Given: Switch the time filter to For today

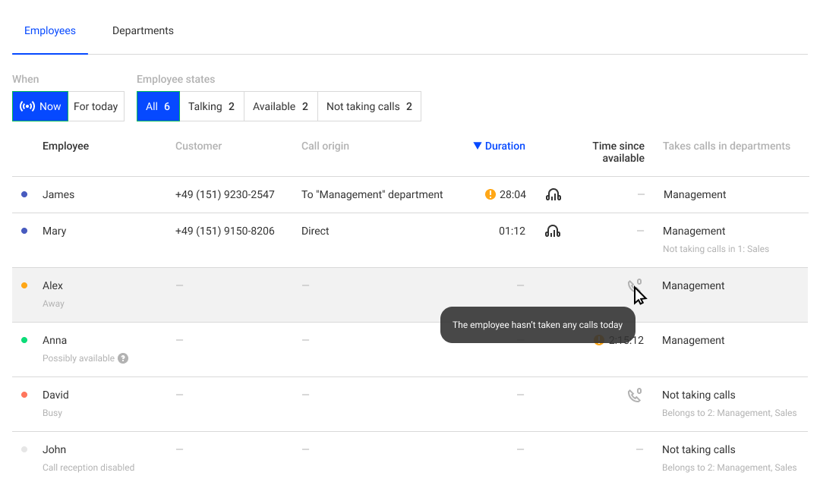Looking at the screenshot, I should pos(96,106).
